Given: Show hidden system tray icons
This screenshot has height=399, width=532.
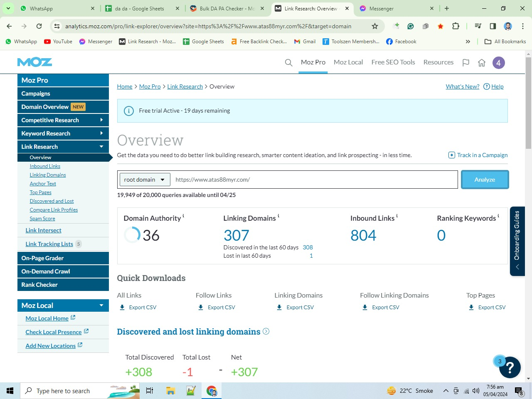Looking at the screenshot, I should click(446, 391).
